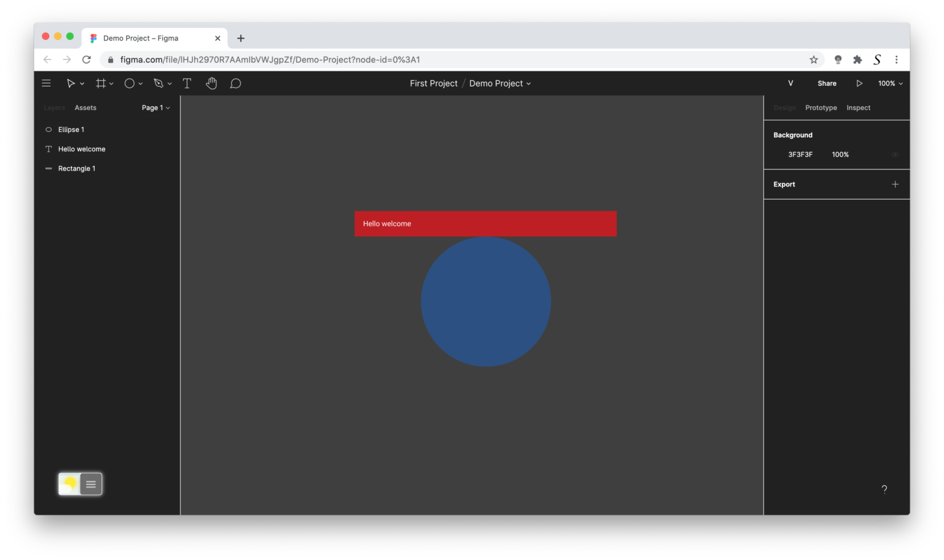
Task: Switch to the Prototype tab
Action: (820, 107)
